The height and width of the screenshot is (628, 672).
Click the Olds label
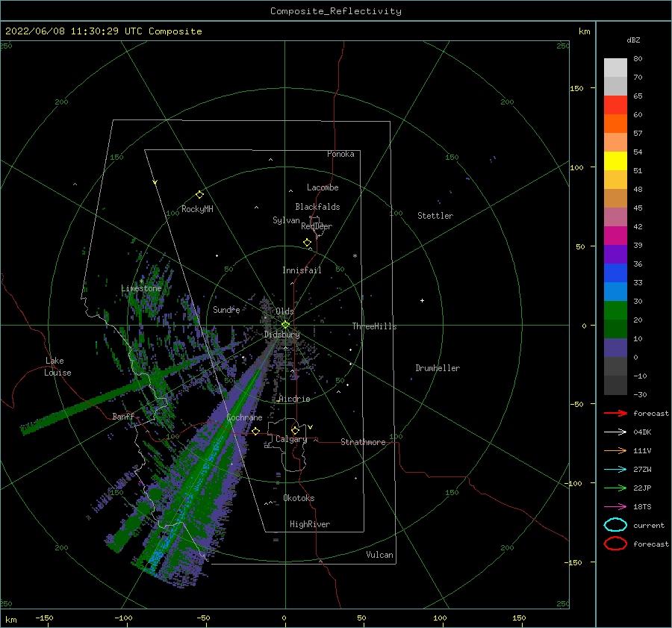coord(284,311)
